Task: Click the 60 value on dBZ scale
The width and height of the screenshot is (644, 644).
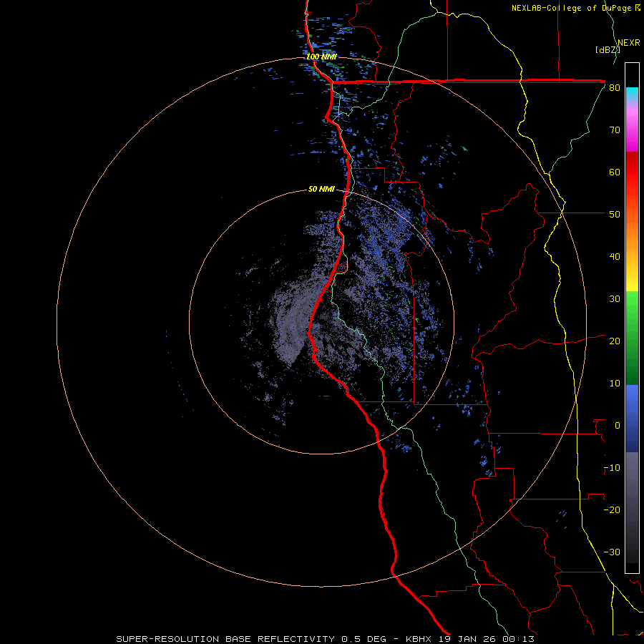Action: [x=615, y=172]
